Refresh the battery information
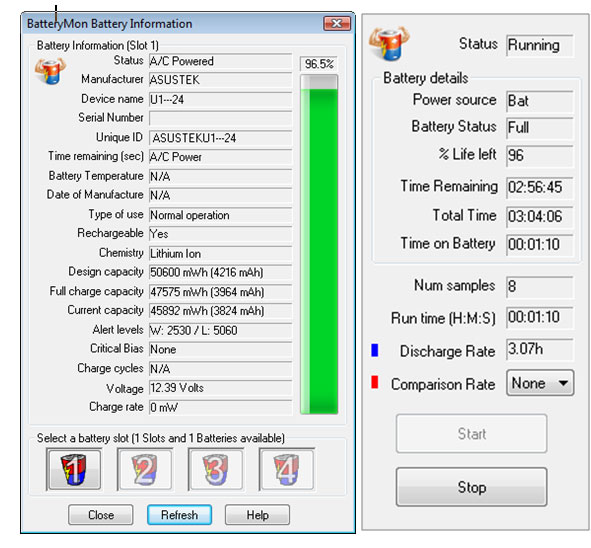The width and height of the screenshot is (591, 548). click(x=179, y=515)
